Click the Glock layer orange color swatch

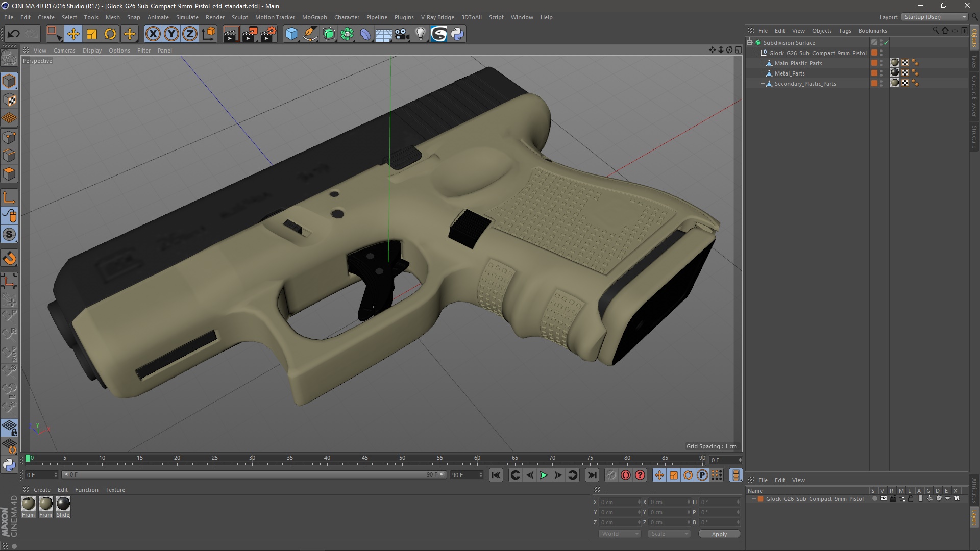pos(761,499)
